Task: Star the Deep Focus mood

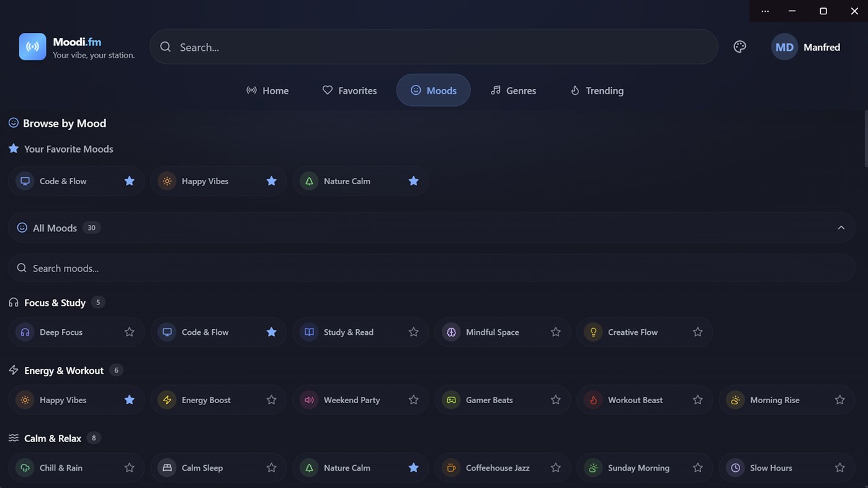Action: coord(129,332)
